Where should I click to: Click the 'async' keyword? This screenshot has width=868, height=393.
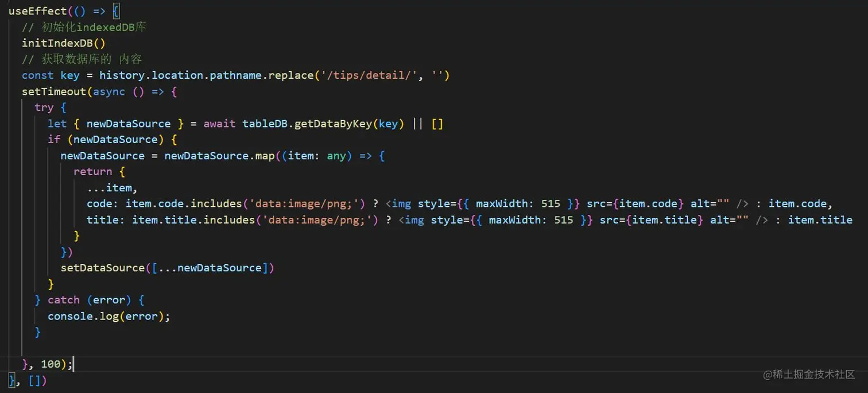coord(109,91)
